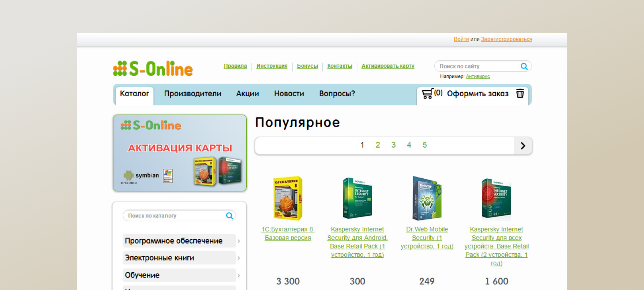Image resolution: width=644 pixels, height=290 pixels.
Task: Open the Инструкция link
Action: pyautogui.click(x=272, y=66)
